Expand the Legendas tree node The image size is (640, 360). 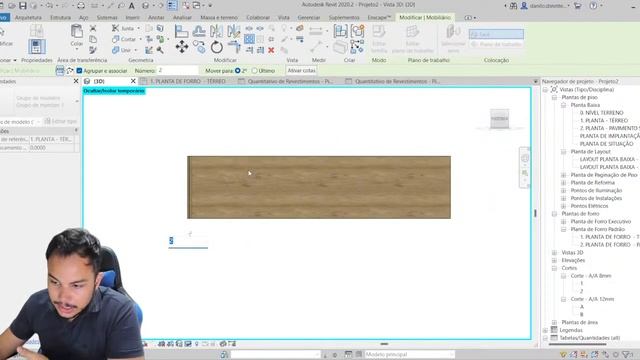point(545,330)
